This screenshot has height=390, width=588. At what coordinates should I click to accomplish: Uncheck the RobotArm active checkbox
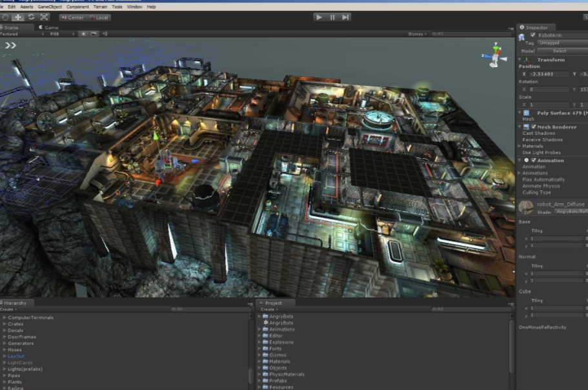532,35
